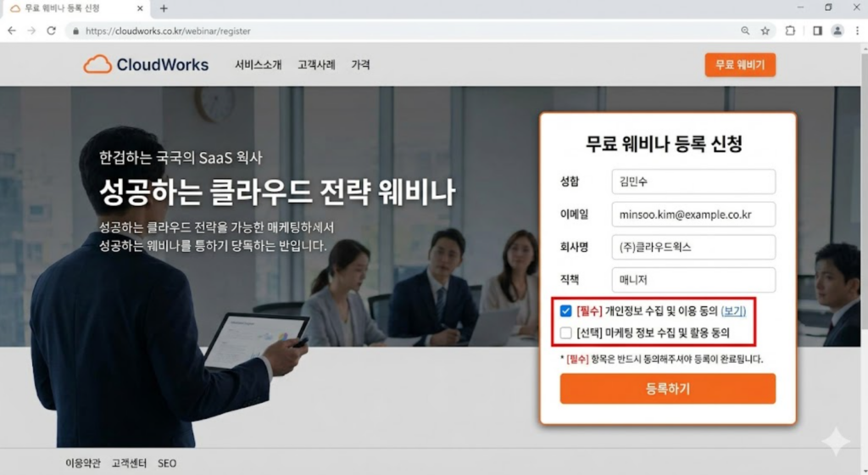Click the padlock site security icon
The width and height of the screenshot is (868, 475).
75,31
